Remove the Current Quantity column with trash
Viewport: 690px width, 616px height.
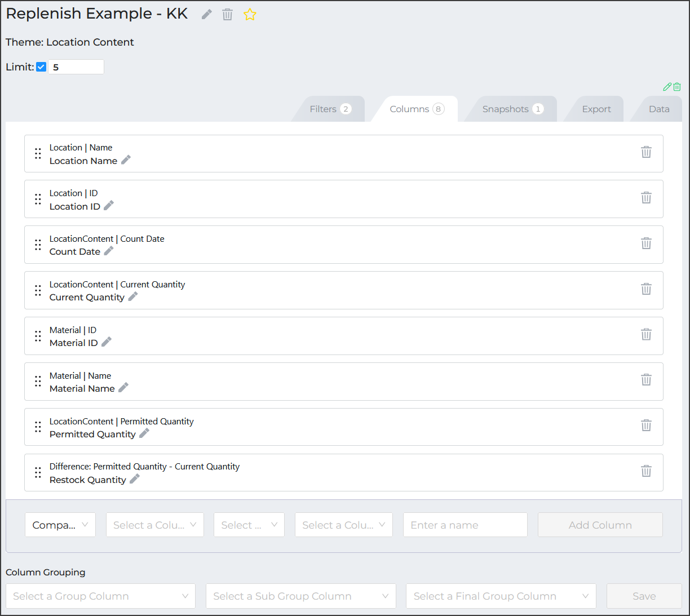646,289
